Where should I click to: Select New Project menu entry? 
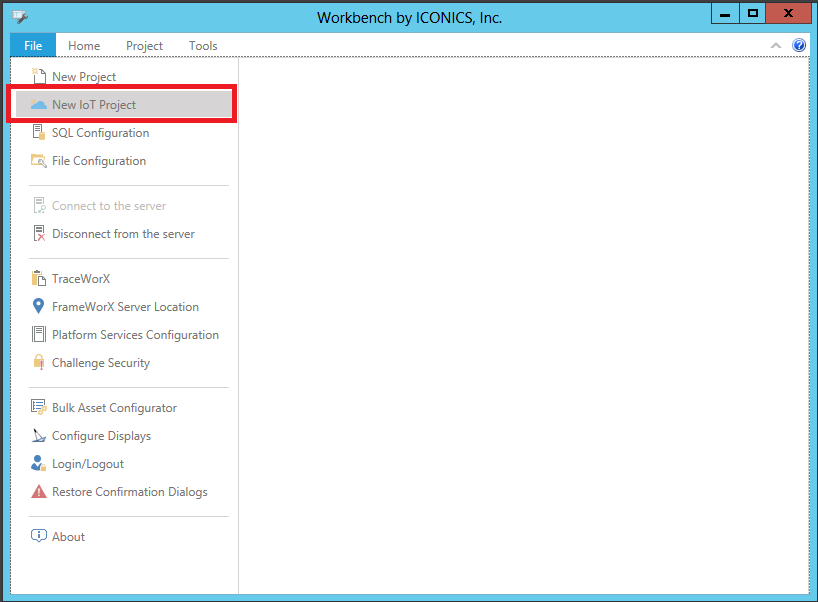click(x=124, y=76)
